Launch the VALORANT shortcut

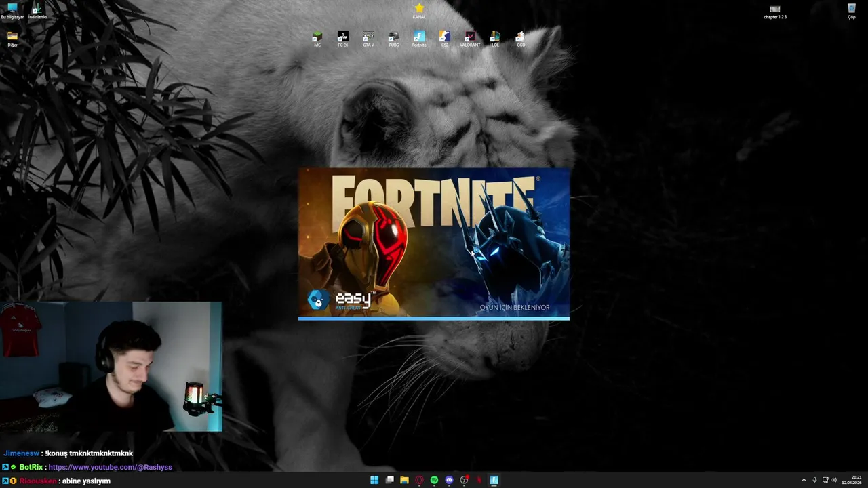point(470,39)
